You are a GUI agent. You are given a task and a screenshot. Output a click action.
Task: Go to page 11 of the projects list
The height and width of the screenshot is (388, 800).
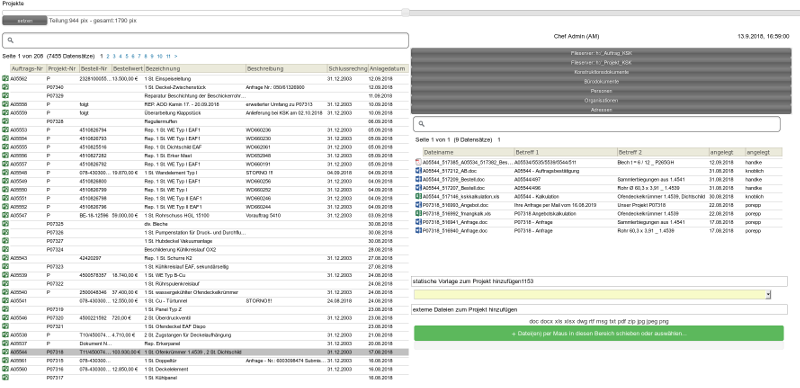168,56
